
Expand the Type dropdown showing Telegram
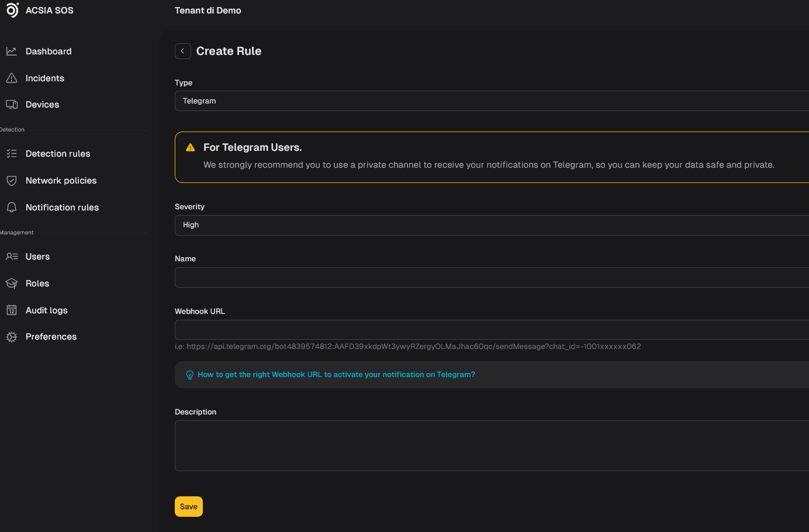(492, 101)
